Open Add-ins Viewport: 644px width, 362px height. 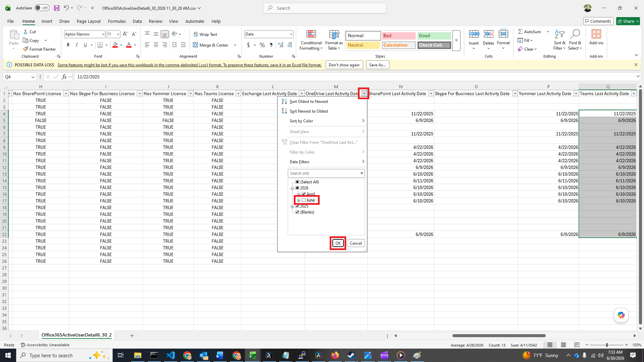point(596,37)
